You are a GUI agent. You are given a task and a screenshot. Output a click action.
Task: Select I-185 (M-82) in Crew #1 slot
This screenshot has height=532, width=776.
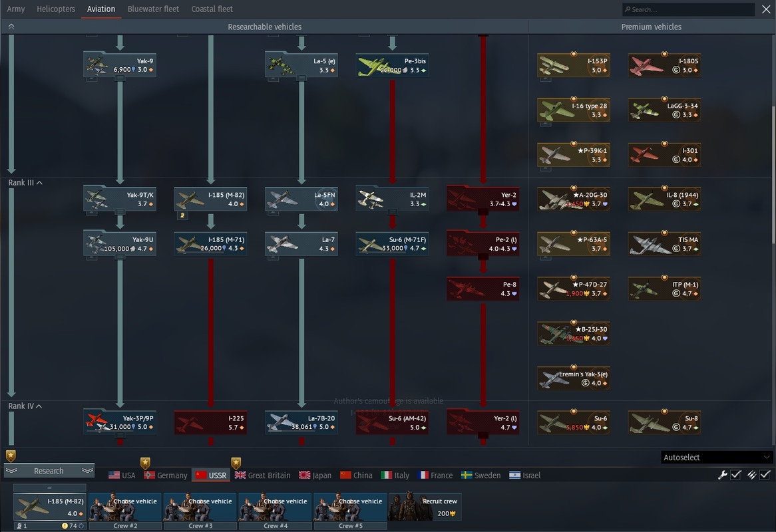49,507
